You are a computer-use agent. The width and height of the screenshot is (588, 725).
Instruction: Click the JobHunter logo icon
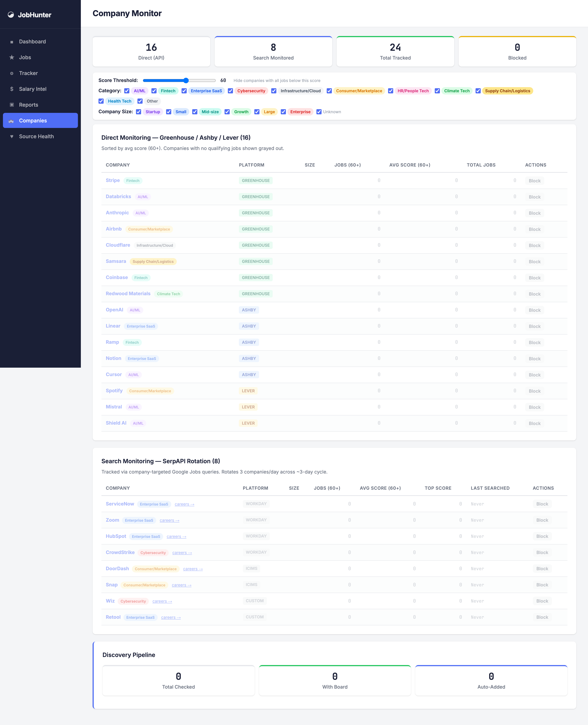pos(11,15)
